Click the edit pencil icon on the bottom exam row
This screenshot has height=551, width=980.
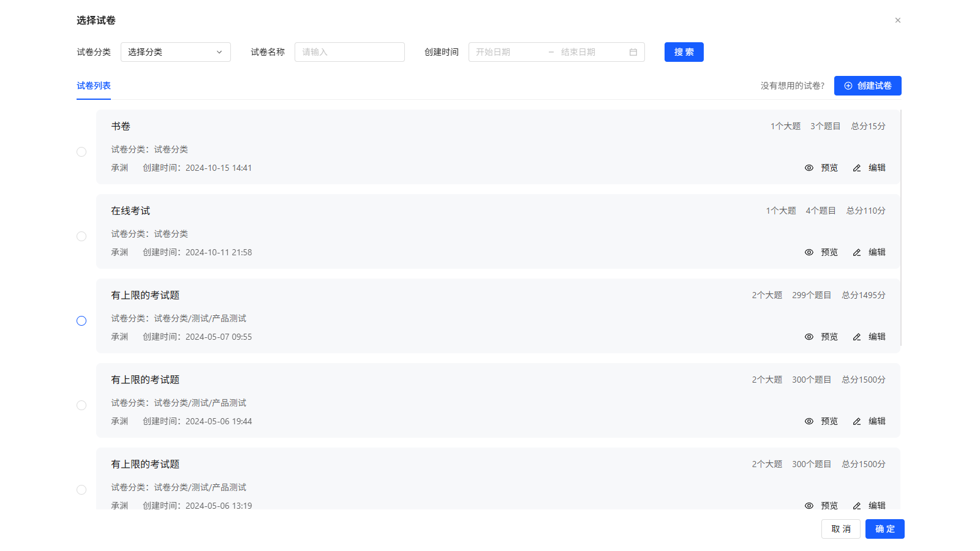click(856, 505)
